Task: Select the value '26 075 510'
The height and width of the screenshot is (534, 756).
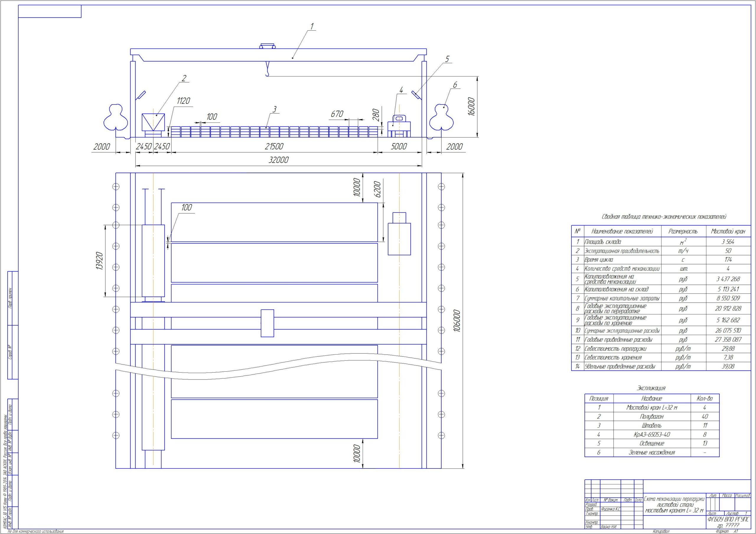Action: coord(728,331)
